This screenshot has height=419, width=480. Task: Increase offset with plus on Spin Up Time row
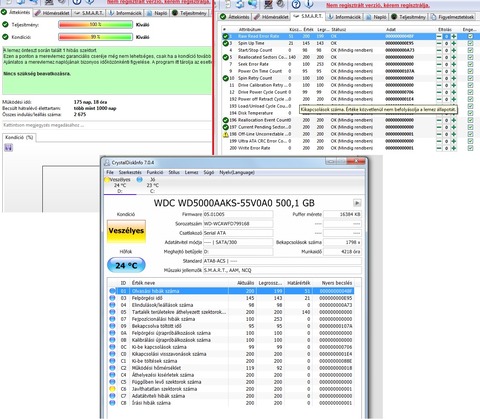[x=454, y=43]
